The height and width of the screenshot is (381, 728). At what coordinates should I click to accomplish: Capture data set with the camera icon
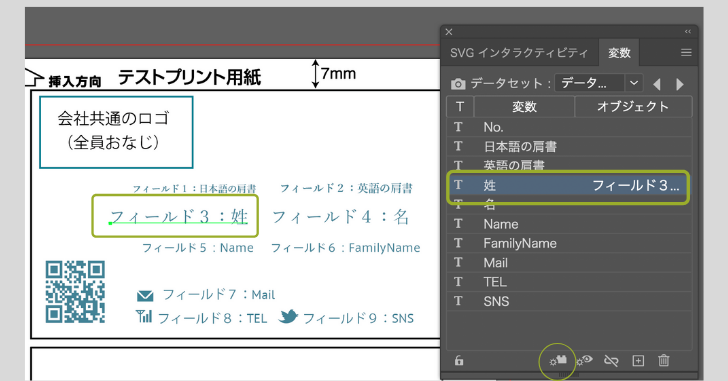click(458, 84)
